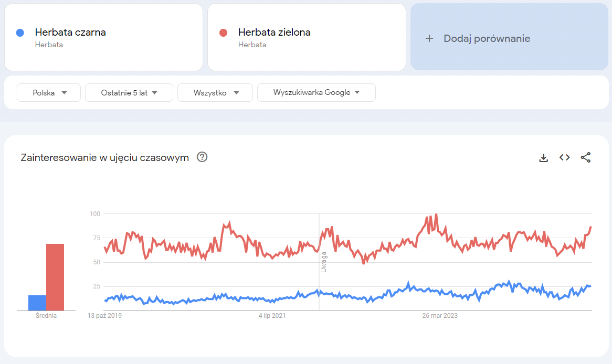Open the Polska region dropdown
The width and height of the screenshot is (612, 364).
coord(48,92)
